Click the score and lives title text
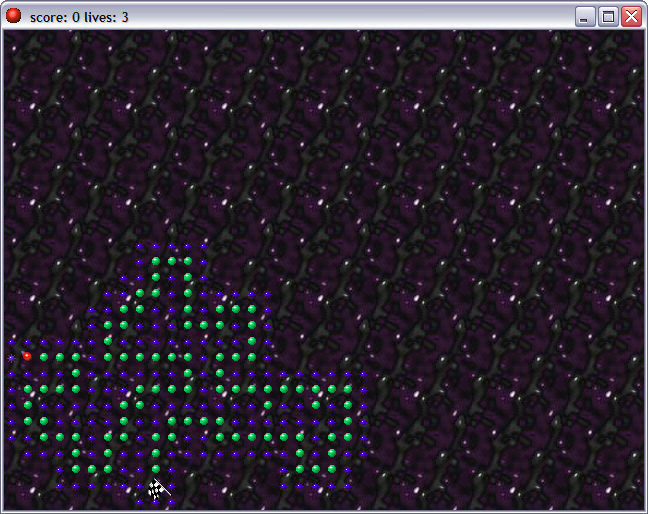This screenshot has width=648, height=514. click(79, 17)
